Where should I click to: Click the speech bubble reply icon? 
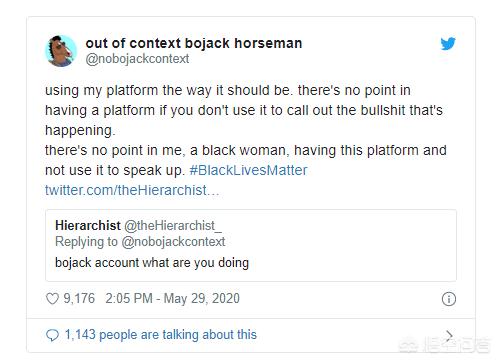pos(52,335)
